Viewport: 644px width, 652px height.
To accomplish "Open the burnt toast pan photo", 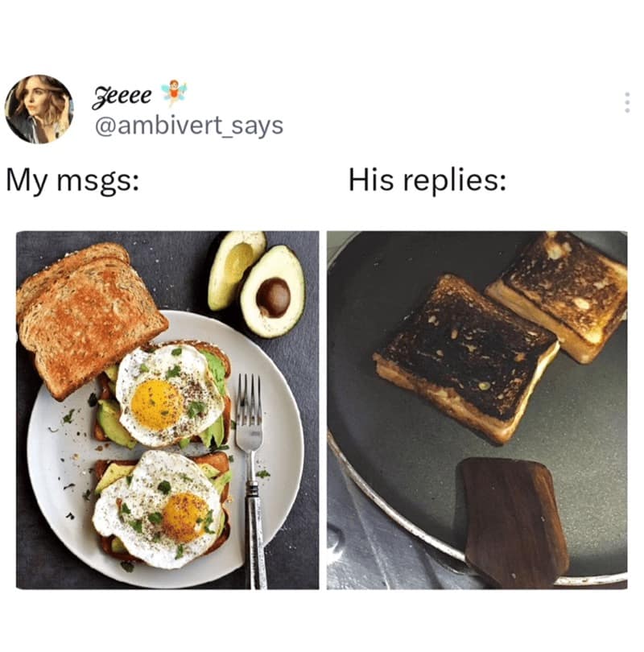I will coord(477,410).
